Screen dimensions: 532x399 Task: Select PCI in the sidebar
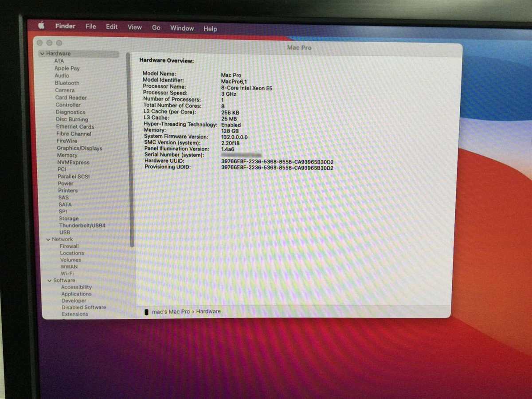pyautogui.click(x=62, y=169)
